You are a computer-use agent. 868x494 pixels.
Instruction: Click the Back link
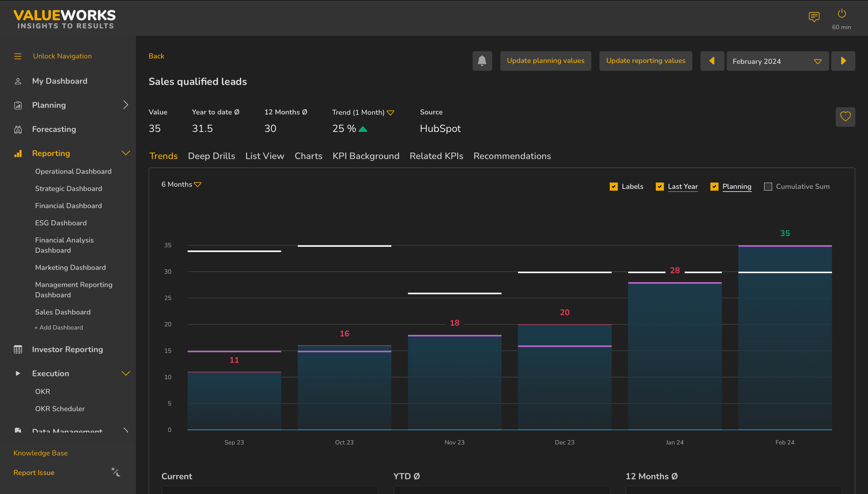[156, 56]
